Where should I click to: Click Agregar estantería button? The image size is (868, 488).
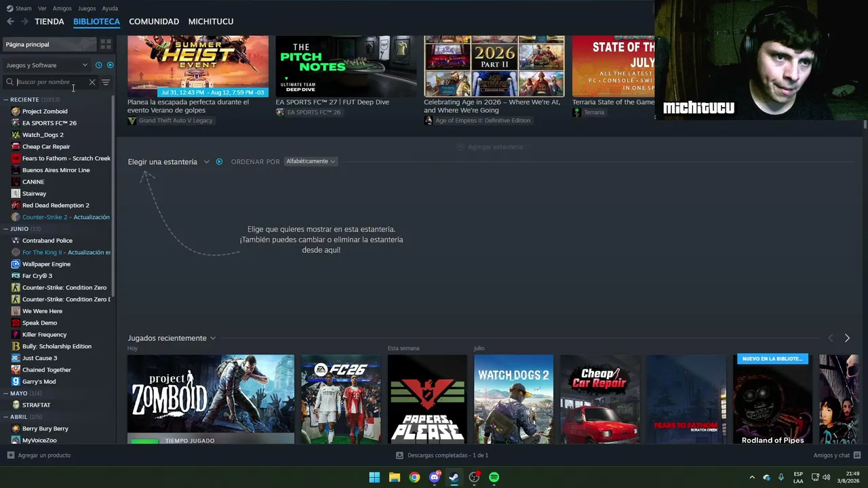(x=490, y=147)
